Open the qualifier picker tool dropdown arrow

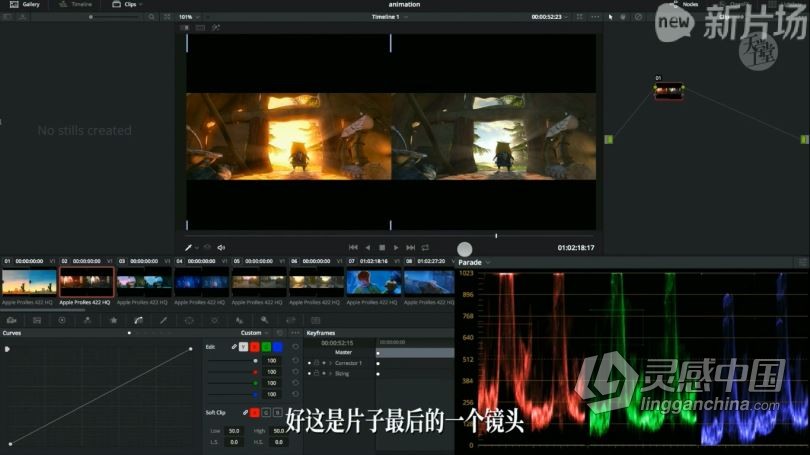point(197,248)
